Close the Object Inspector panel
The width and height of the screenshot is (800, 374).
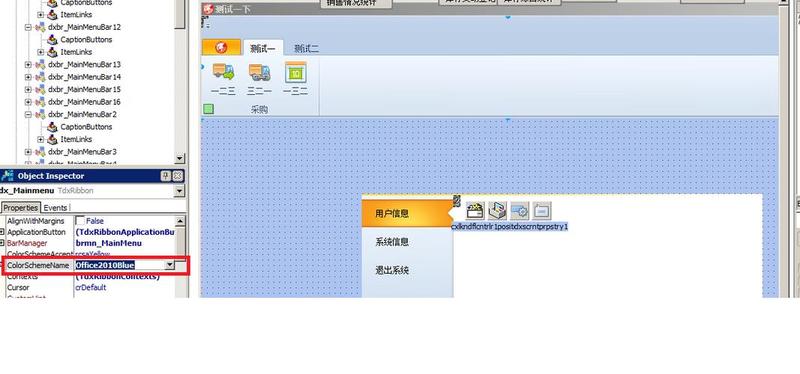pyautogui.click(x=178, y=176)
